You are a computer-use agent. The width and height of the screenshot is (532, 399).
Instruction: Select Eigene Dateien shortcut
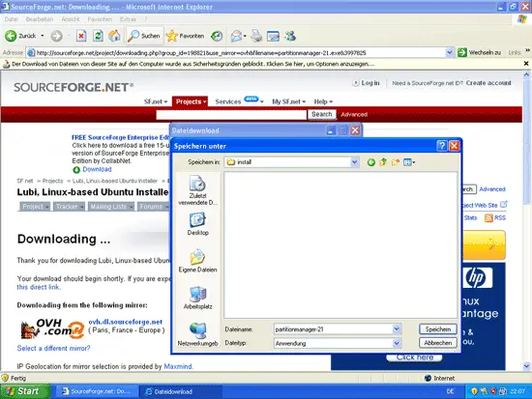coord(197,261)
